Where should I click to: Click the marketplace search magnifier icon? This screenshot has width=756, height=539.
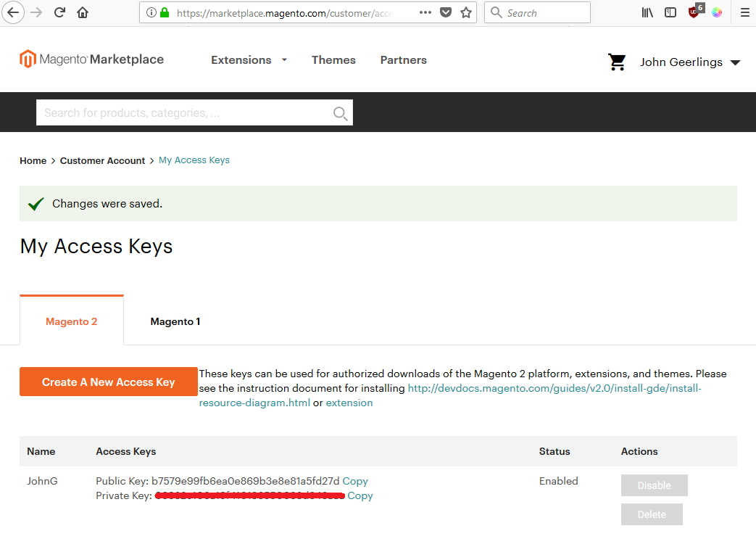click(x=341, y=113)
